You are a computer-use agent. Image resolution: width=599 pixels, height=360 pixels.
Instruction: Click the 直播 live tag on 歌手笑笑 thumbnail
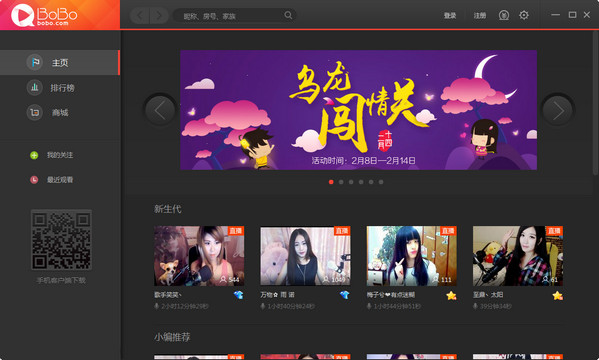tap(236, 231)
